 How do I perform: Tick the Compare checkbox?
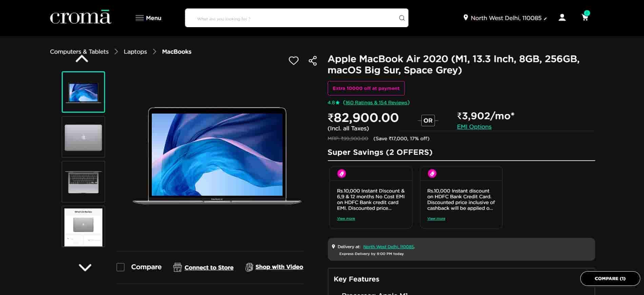click(x=121, y=267)
